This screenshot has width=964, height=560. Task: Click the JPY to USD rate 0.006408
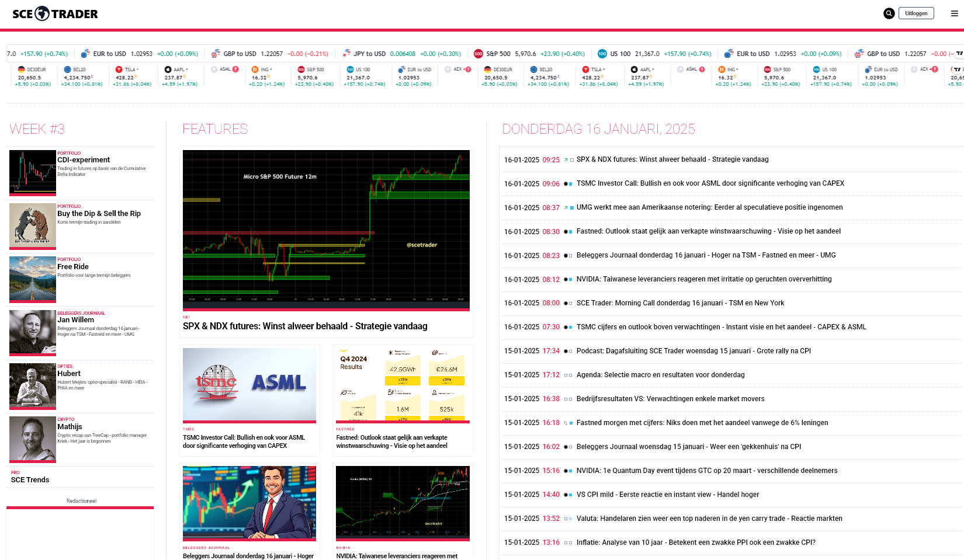point(403,54)
